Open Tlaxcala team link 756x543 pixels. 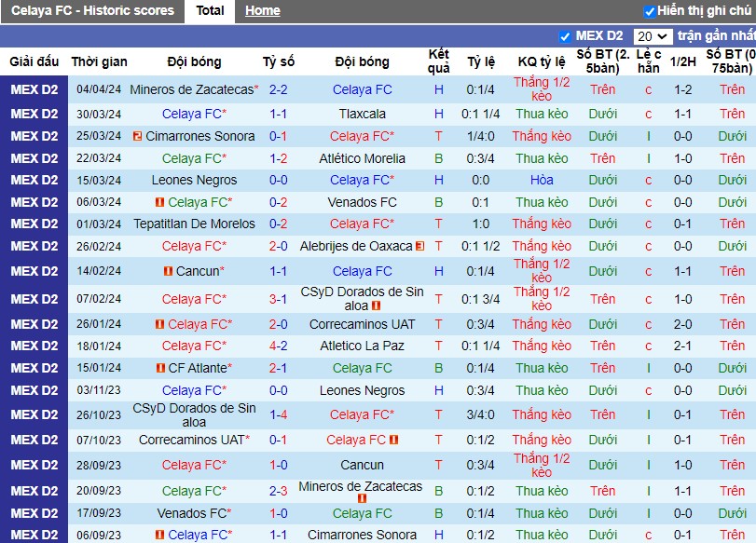(362, 115)
